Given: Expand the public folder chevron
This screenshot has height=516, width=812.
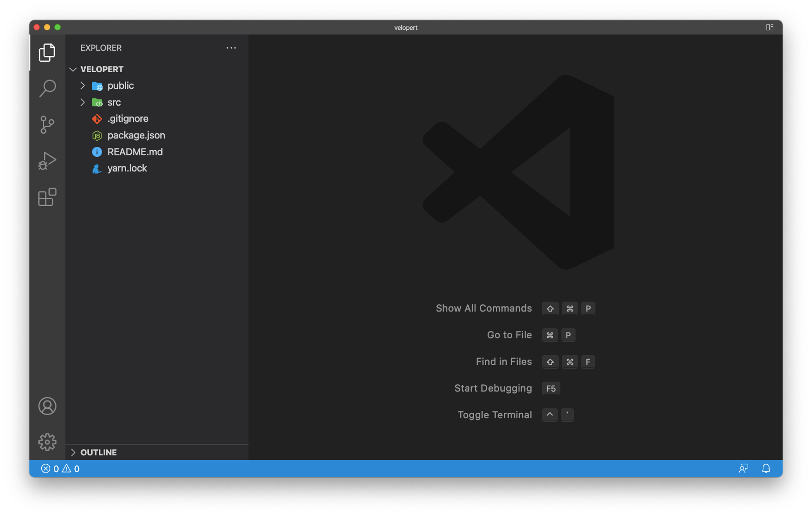Looking at the screenshot, I should pos(83,86).
